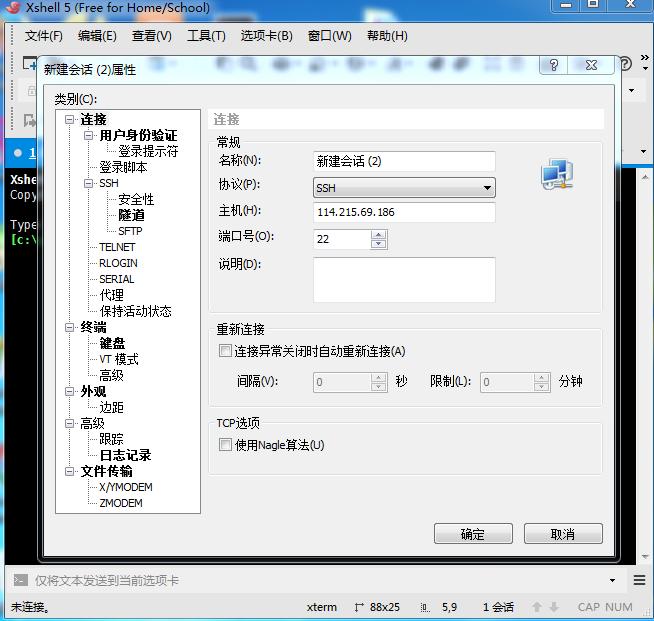This screenshot has width=654, height=621.
Task: Click the 端口号 port field
Action: [x=342, y=239]
